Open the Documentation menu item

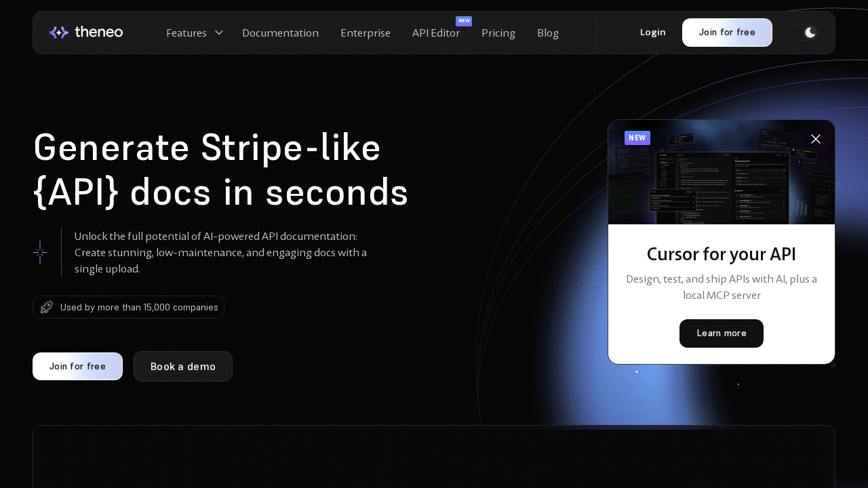tap(280, 33)
